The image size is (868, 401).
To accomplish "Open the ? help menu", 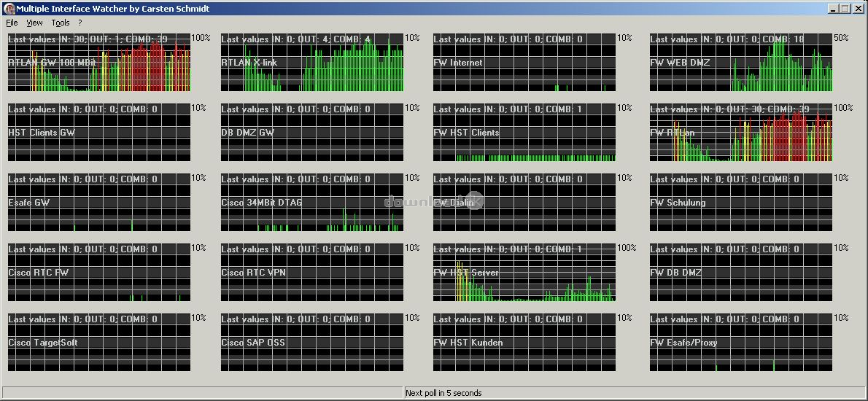I will coord(80,23).
